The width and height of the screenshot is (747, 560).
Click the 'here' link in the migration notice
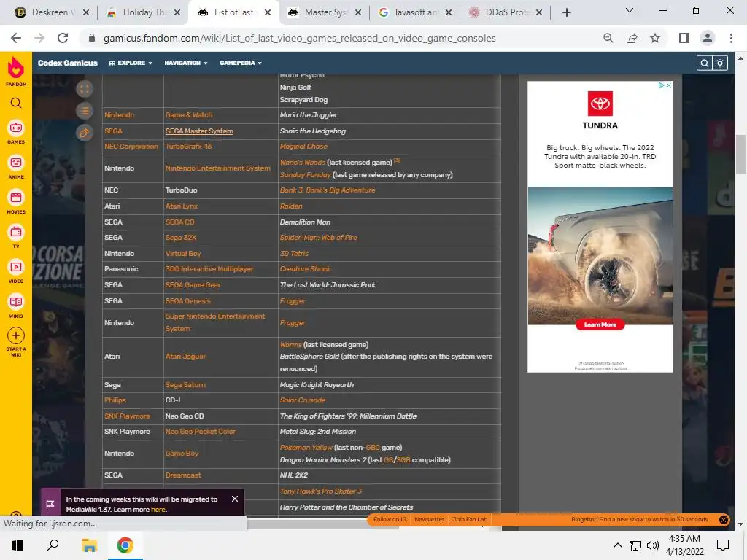(158, 510)
